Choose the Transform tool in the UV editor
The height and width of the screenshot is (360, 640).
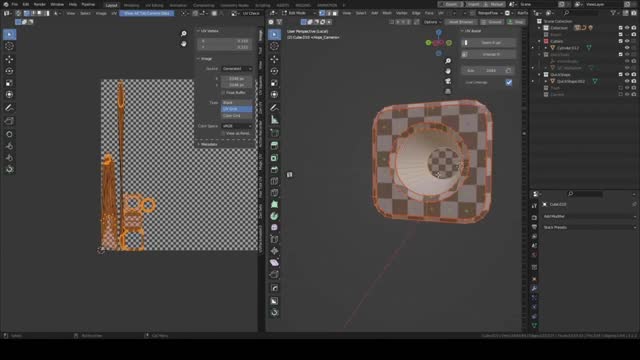9,95
